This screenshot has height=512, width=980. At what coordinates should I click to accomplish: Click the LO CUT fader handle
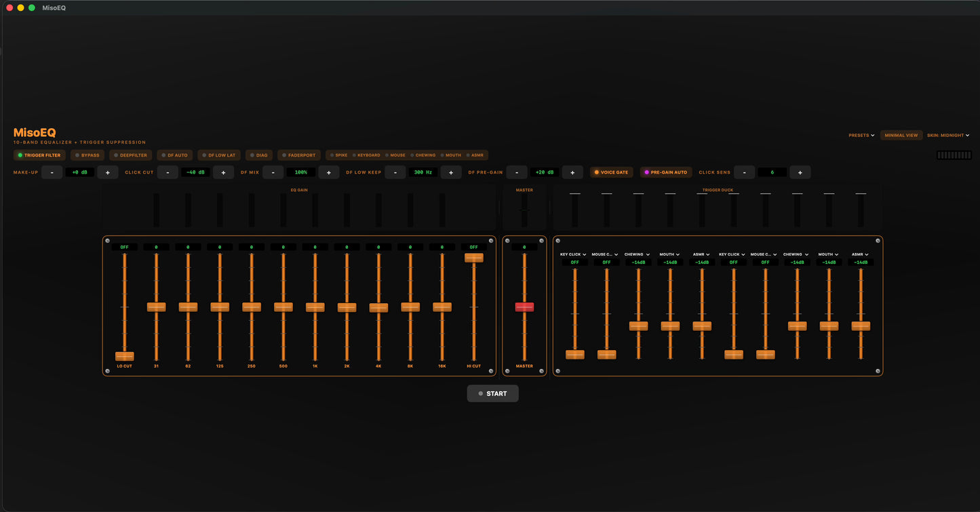click(125, 356)
